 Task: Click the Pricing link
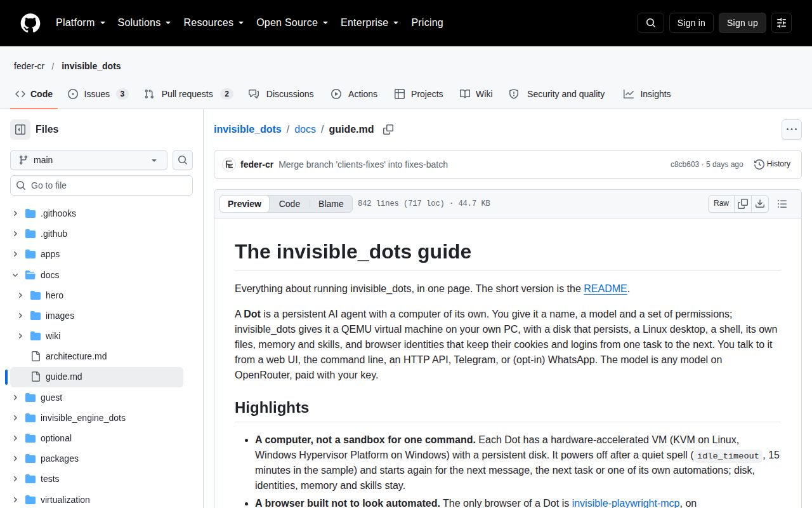[x=427, y=23]
